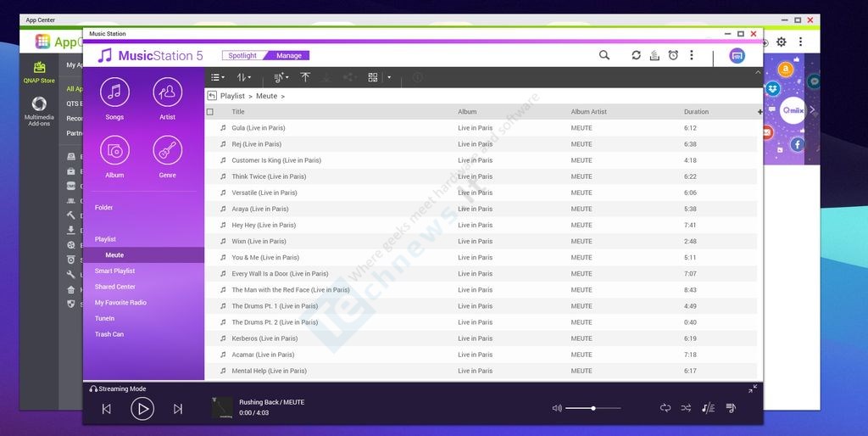The width and height of the screenshot is (868, 436).
Task: Show lyrics panel icon
Action: coord(708,408)
